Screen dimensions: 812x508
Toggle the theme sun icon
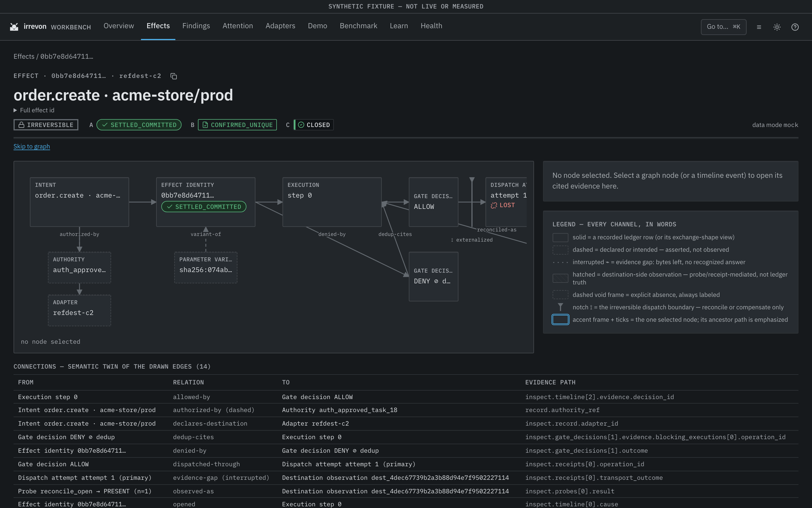coord(777,27)
